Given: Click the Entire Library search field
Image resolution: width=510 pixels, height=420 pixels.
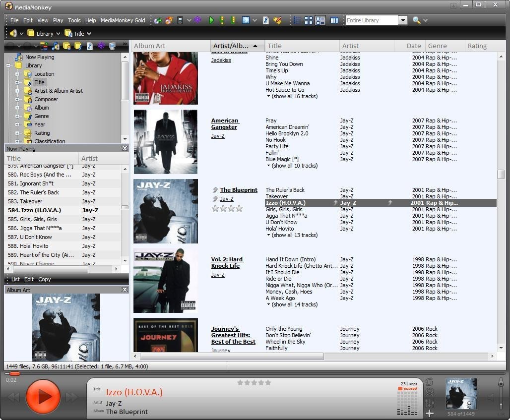Looking at the screenshot, I should tap(372, 20).
